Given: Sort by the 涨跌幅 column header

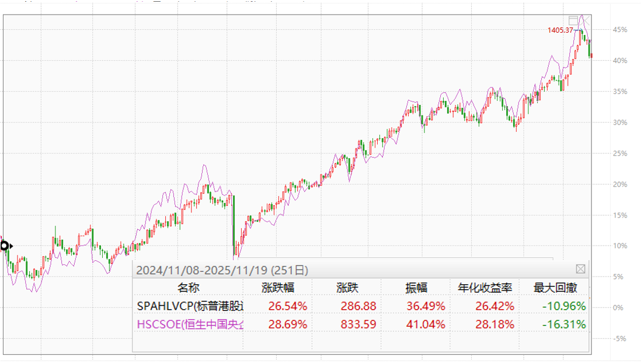Looking at the screenshot, I should (277, 288).
